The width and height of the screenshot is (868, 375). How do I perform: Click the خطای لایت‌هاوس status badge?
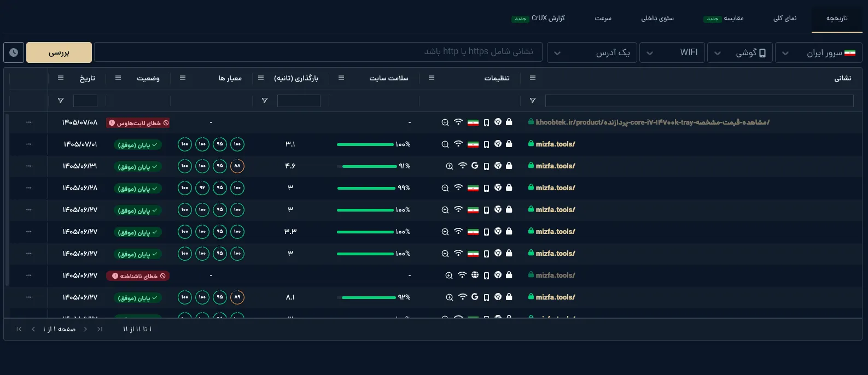click(x=138, y=123)
